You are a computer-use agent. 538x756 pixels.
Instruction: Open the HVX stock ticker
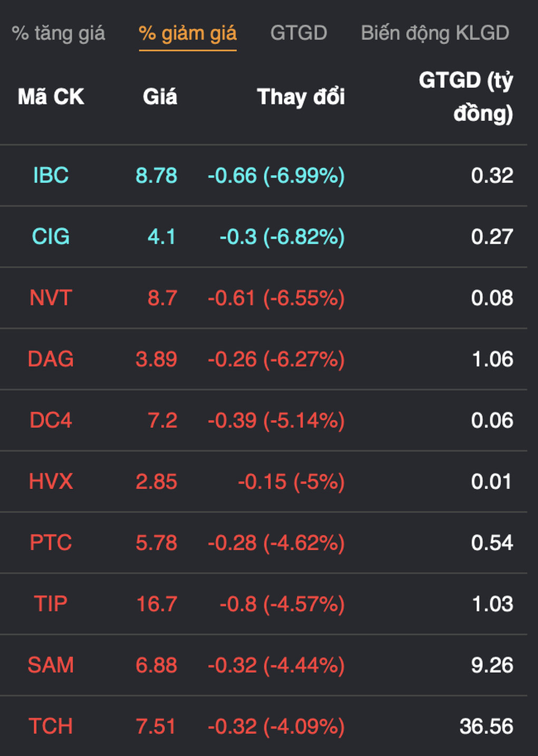pos(51,481)
